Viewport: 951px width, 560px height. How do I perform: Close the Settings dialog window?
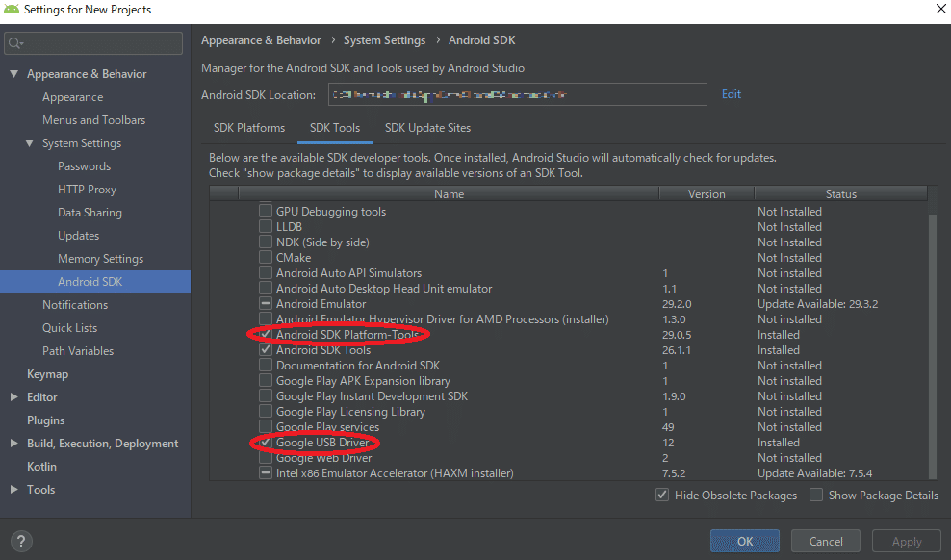pos(939,10)
